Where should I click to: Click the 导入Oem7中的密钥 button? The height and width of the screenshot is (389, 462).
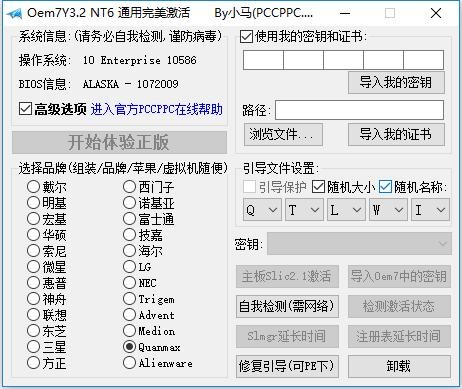click(x=399, y=276)
